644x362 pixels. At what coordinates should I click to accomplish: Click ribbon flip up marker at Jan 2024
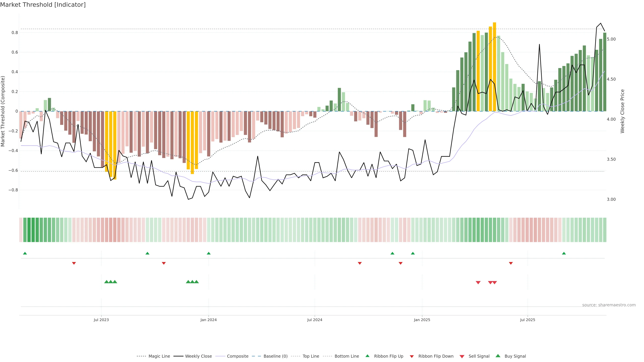209,253
